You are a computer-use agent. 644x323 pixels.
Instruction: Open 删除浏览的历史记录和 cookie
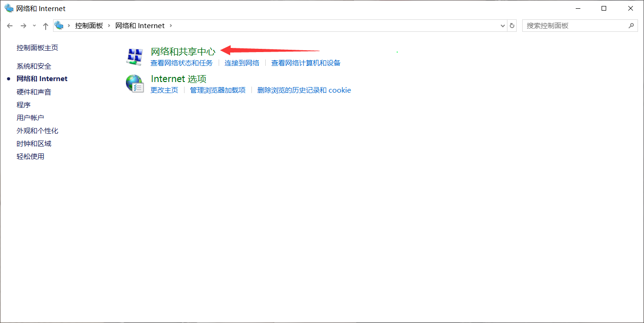[304, 90]
